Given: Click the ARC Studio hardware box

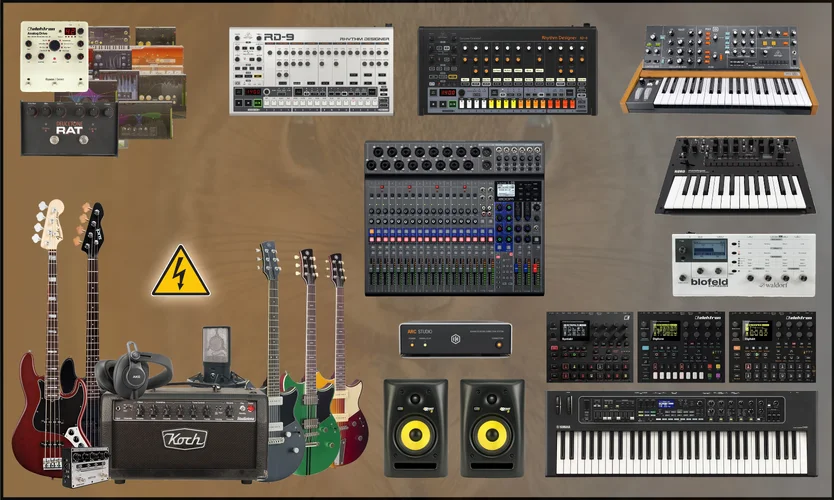Looking at the screenshot, I should [x=455, y=339].
